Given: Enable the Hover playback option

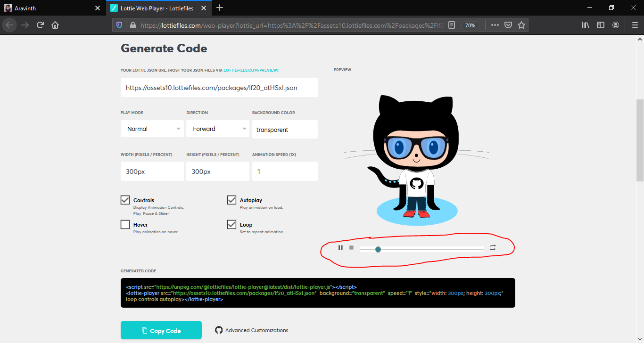Looking at the screenshot, I should click(125, 224).
